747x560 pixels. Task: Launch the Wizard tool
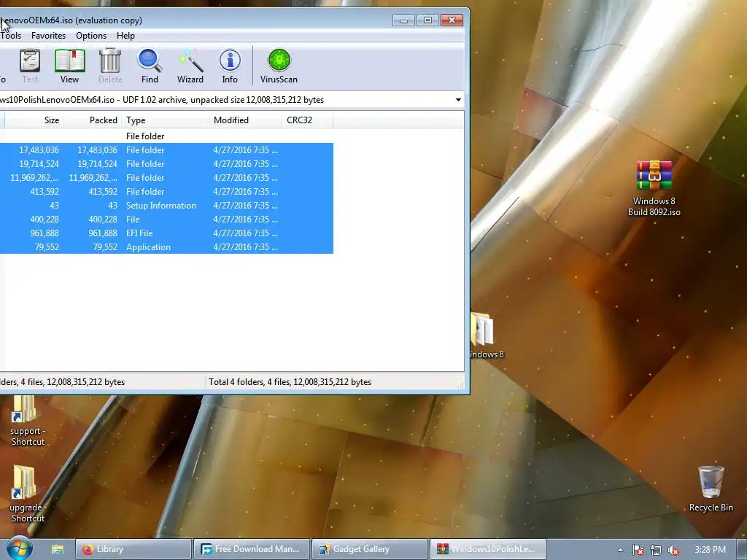[x=190, y=66]
